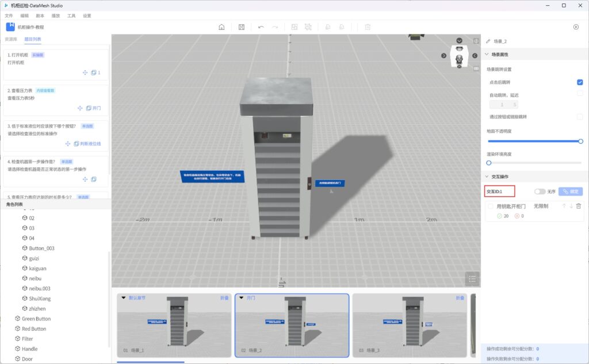Screen dimensions: 589x364
Task: Click the home icon in the toolbar
Action: tap(222, 27)
